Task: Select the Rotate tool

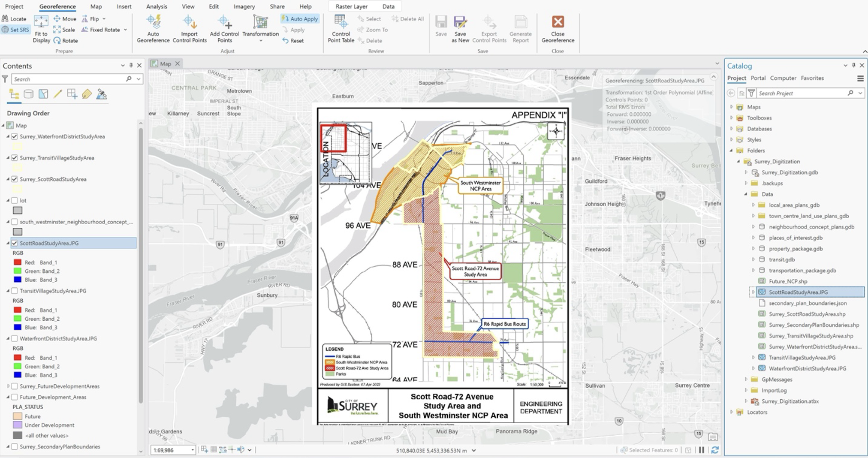Action: 66,41
